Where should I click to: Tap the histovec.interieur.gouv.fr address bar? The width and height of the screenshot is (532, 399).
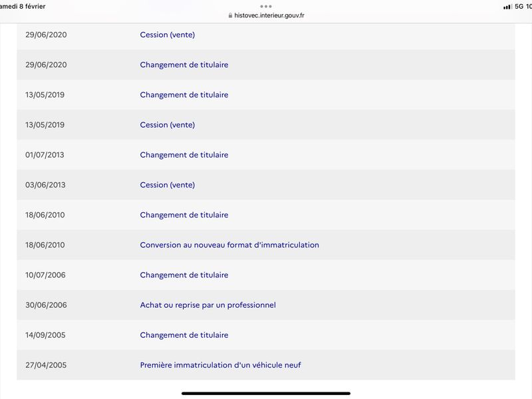point(267,15)
